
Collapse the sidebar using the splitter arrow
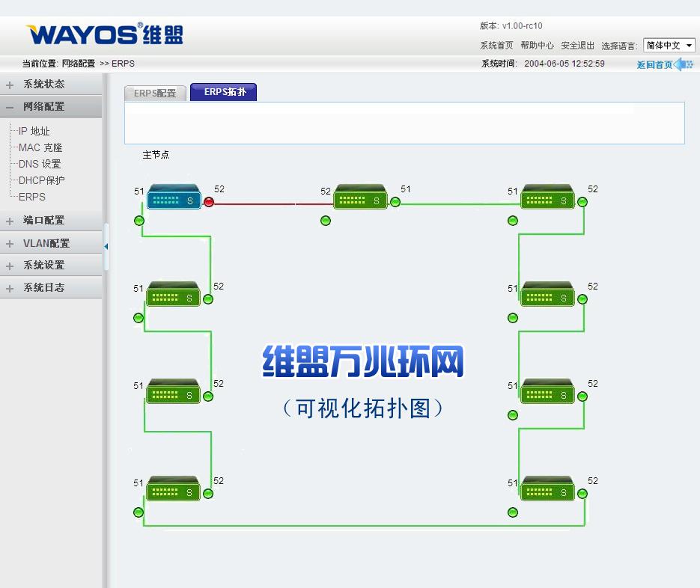106,246
